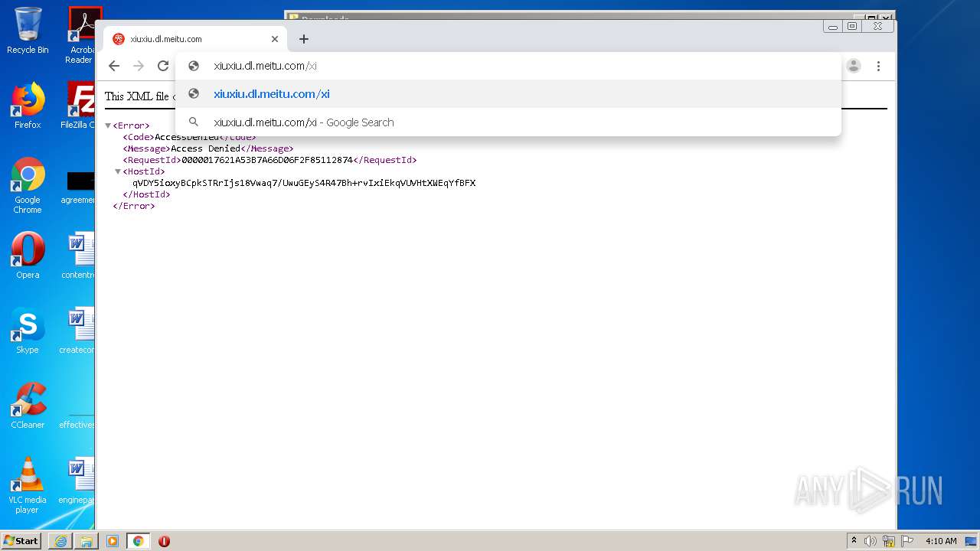Select the RequestId value text
The width and height of the screenshot is (980, 551).
[267, 160]
